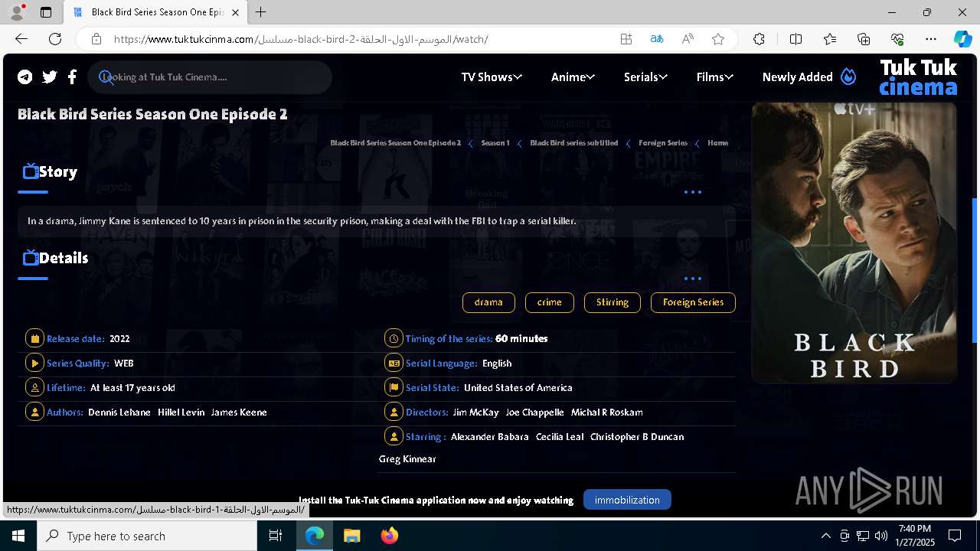Viewport: 980px width, 551px height.
Task: Click the Newly Added flame icon
Action: [x=848, y=77]
